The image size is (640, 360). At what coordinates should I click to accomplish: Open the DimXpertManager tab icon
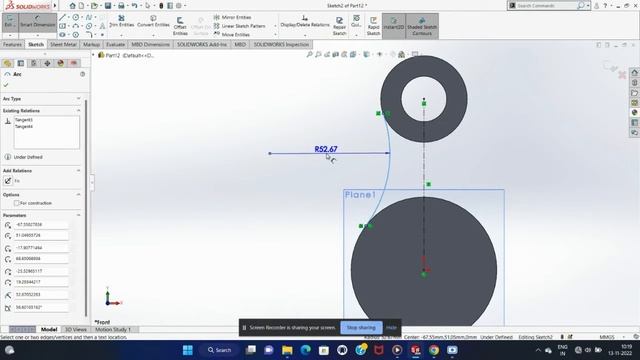click(47, 63)
